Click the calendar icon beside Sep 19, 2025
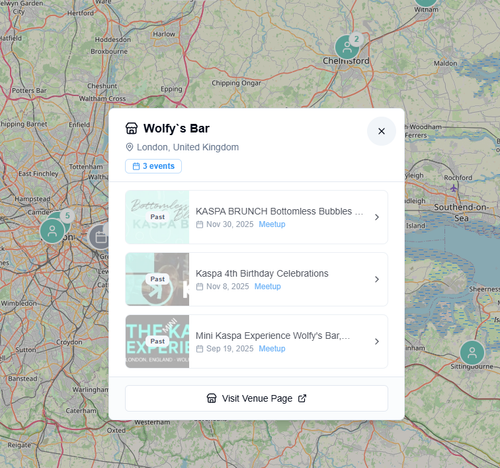The width and height of the screenshot is (500, 468). pos(199,349)
